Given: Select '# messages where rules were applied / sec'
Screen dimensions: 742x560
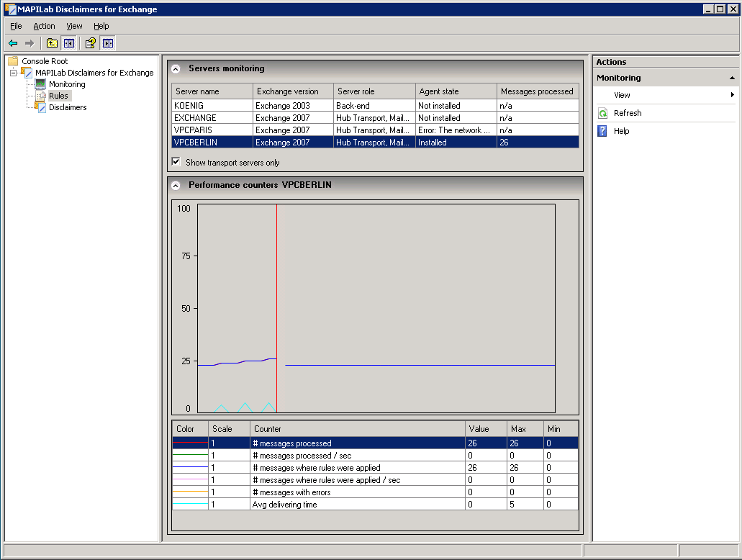Looking at the screenshot, I should point(375,480).
